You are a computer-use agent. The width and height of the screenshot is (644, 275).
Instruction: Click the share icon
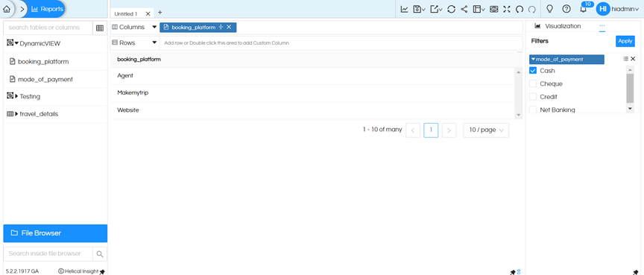464,9
